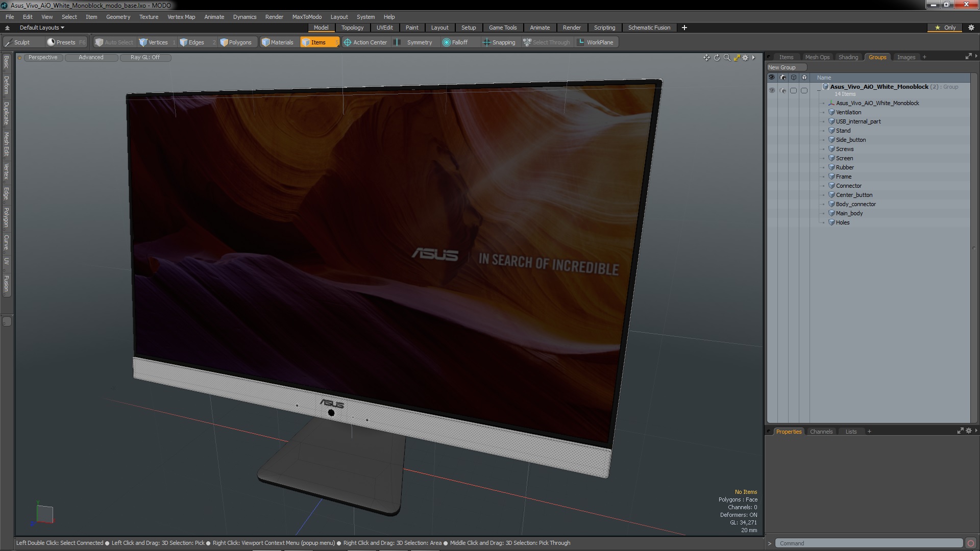
Task: Switch to the Channels tab
Action: coord(821,432)
